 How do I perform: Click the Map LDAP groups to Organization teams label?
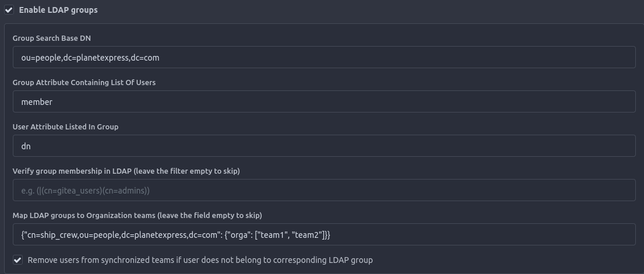click(x=137, y=216)
